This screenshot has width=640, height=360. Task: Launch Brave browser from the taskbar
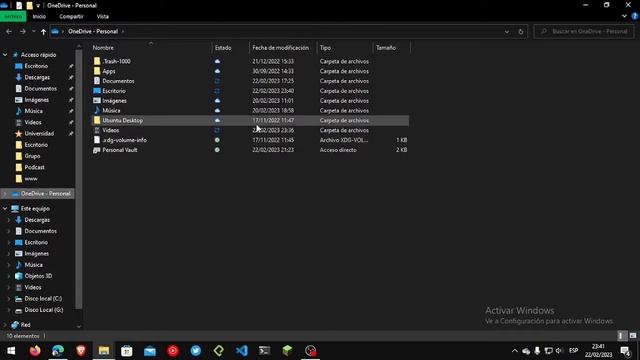(81, 351)
